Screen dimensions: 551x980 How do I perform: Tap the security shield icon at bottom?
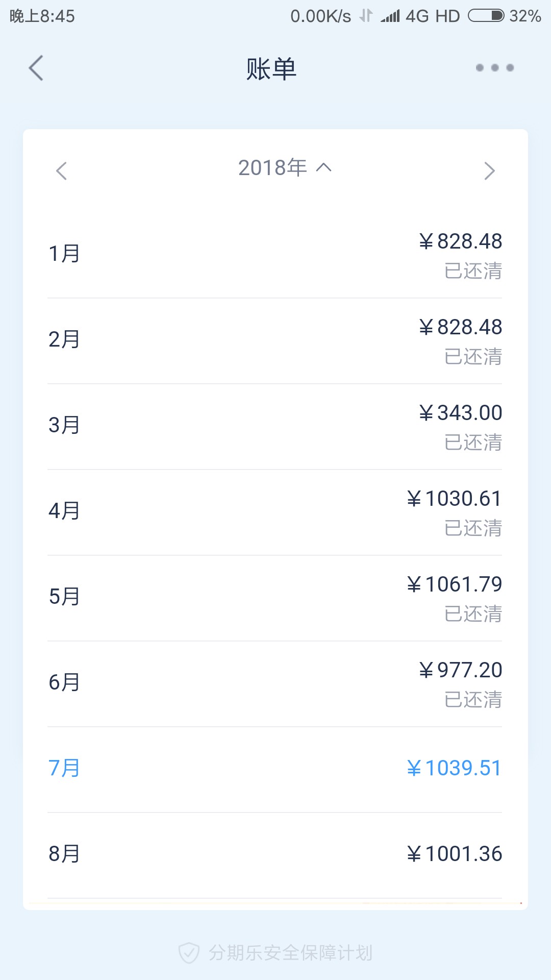(x=188, y=953)
